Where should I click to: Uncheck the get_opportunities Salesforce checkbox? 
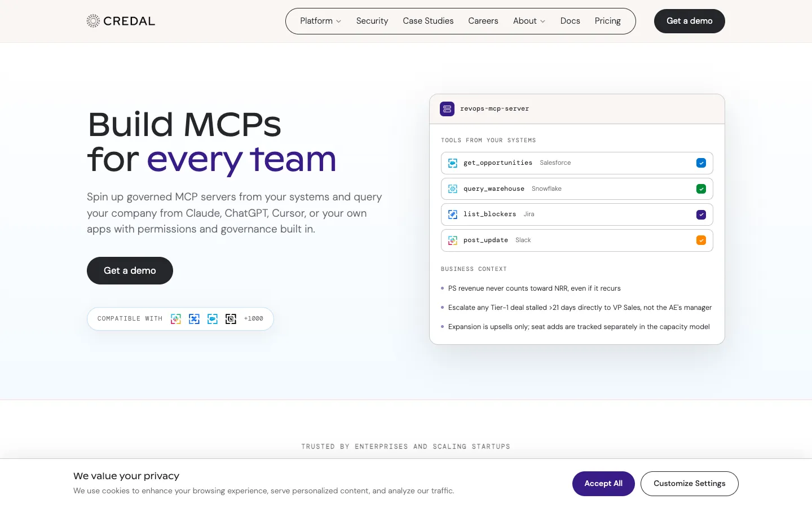point(701,163)
